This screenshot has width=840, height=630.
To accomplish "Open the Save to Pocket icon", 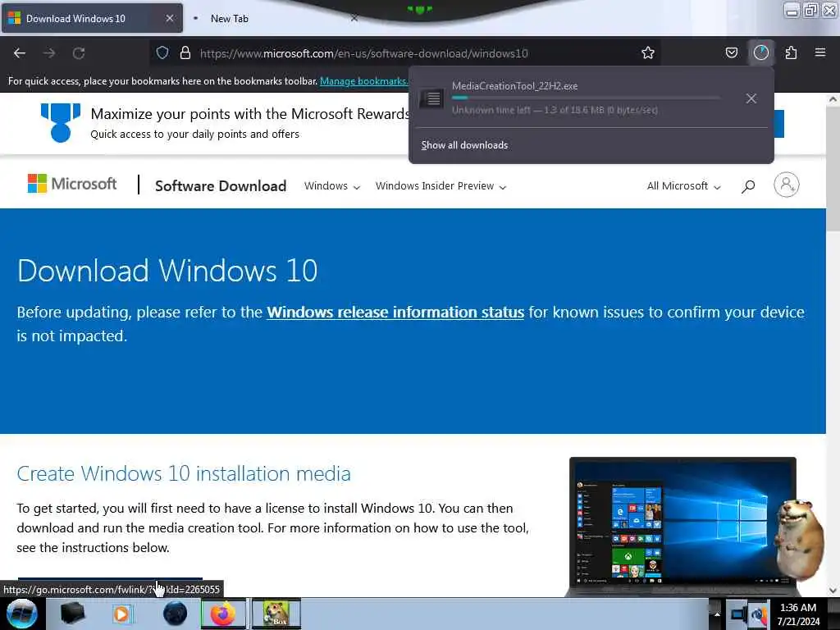I will pyautogui.click(x=731, y=52).
